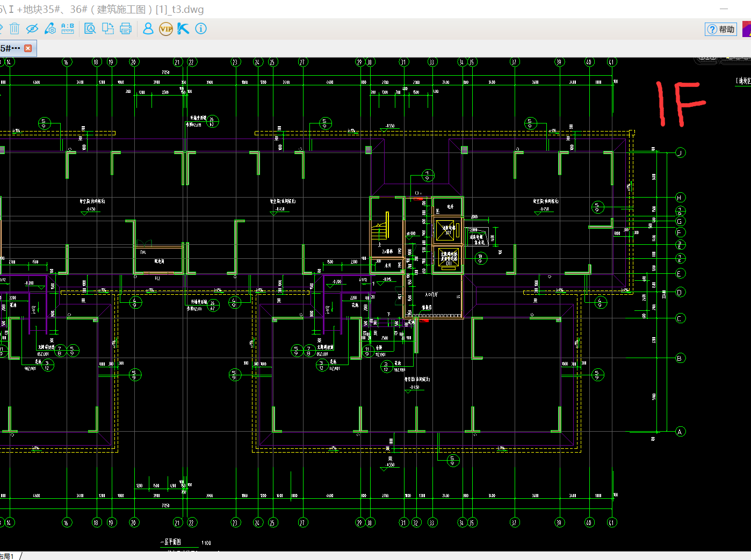Click axis bubble A on right side
This screenshot has width=751, height=560.
point(680,432)
